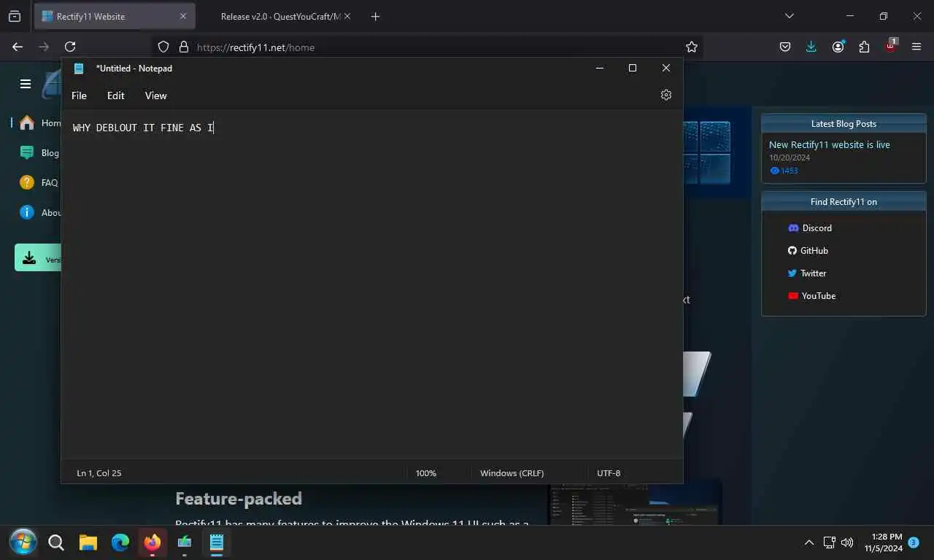Click the green download Version button
Screen dimensions: 934x560
point(38,258)
